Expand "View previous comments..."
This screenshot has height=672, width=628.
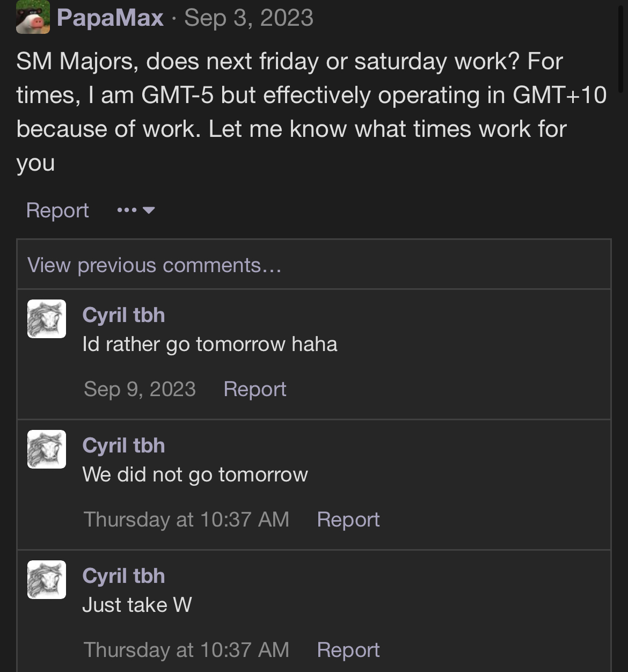click(x=154, y=265)
